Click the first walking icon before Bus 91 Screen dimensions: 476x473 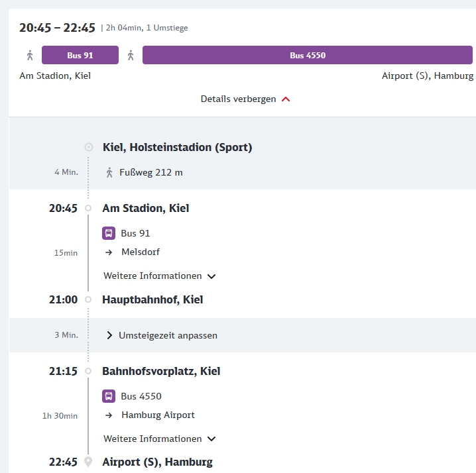point(30,55)
